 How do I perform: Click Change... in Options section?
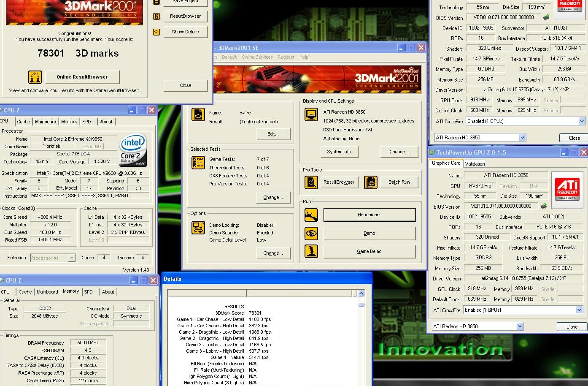click(273, 253)
